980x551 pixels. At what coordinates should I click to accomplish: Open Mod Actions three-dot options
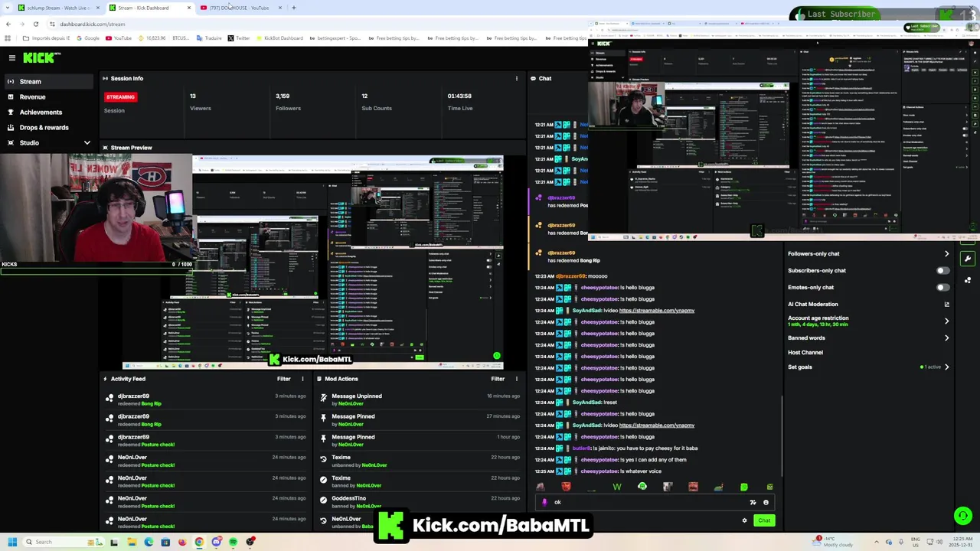[517, 379]
